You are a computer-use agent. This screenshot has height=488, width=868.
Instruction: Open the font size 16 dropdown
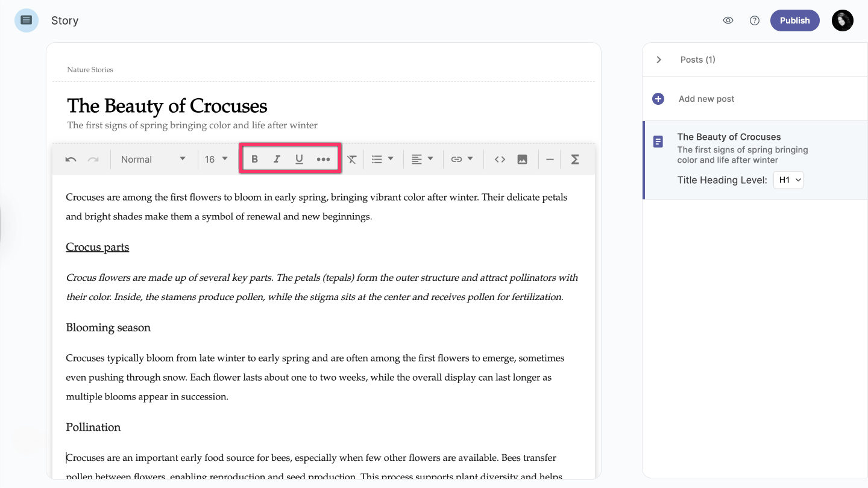216,160
